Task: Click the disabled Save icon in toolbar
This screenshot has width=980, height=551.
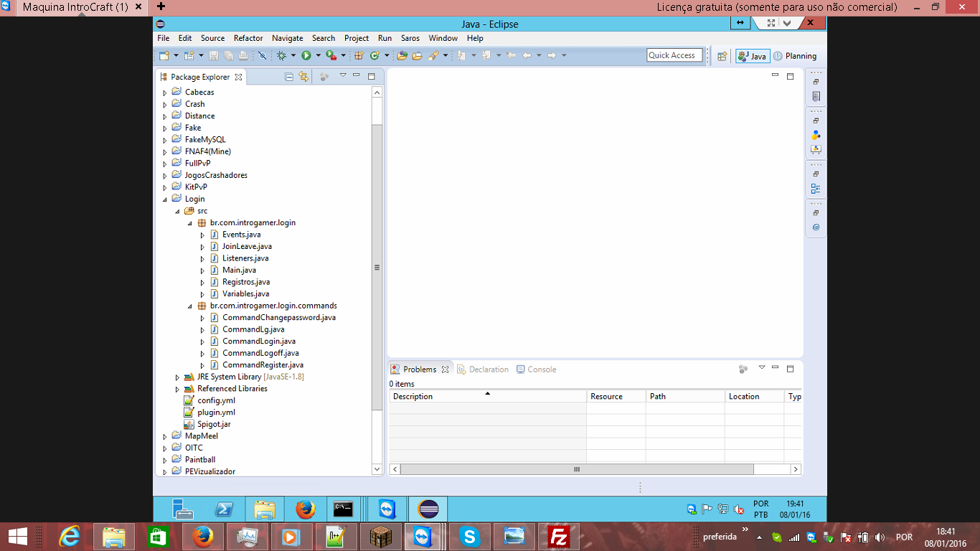Action: [214, 55]
